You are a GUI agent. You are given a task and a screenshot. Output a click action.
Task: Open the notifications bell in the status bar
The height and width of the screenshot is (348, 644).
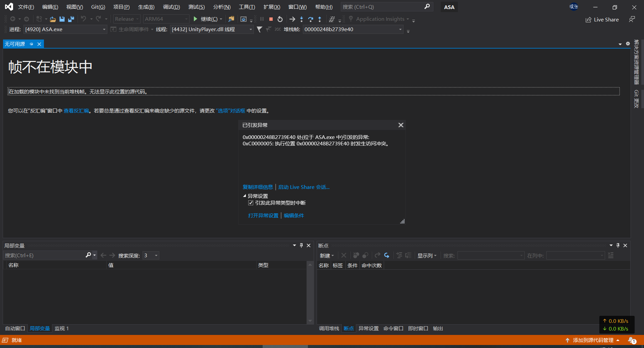tap(632, 340)
